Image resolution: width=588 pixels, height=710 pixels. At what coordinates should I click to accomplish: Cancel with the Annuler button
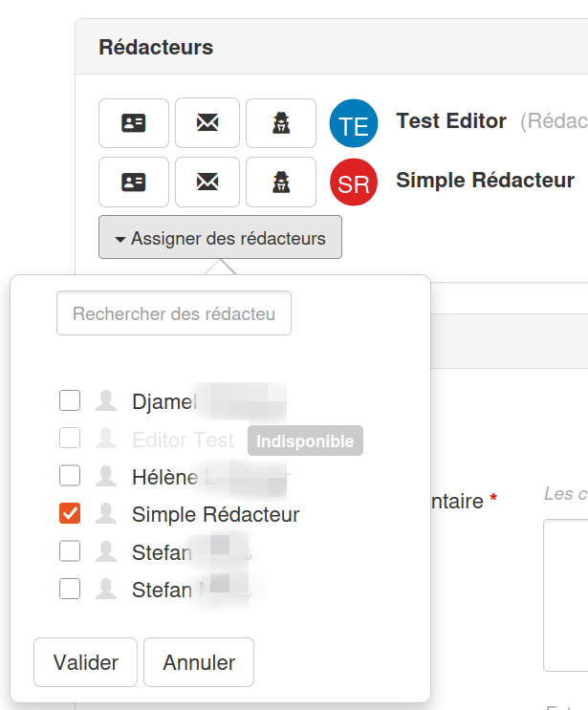(x=199, y=662)
